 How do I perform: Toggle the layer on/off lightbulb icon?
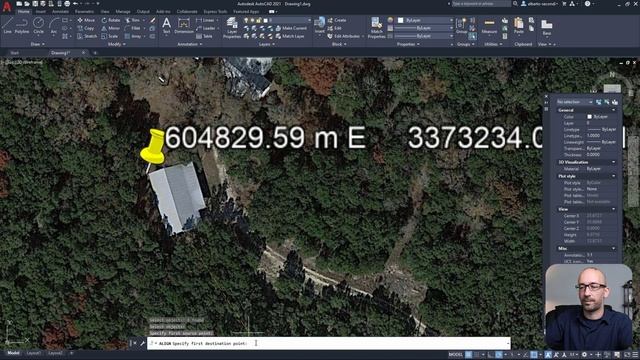(246, 20)
